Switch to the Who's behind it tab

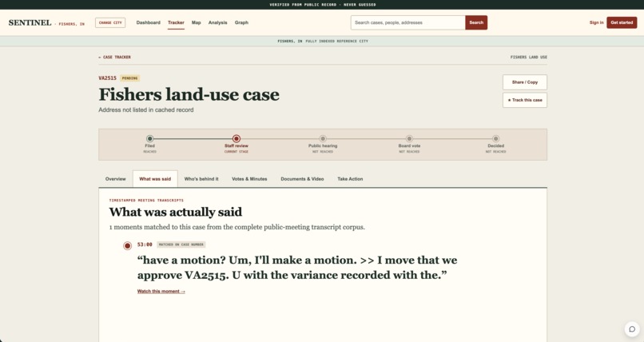click(x=201, y=179)
